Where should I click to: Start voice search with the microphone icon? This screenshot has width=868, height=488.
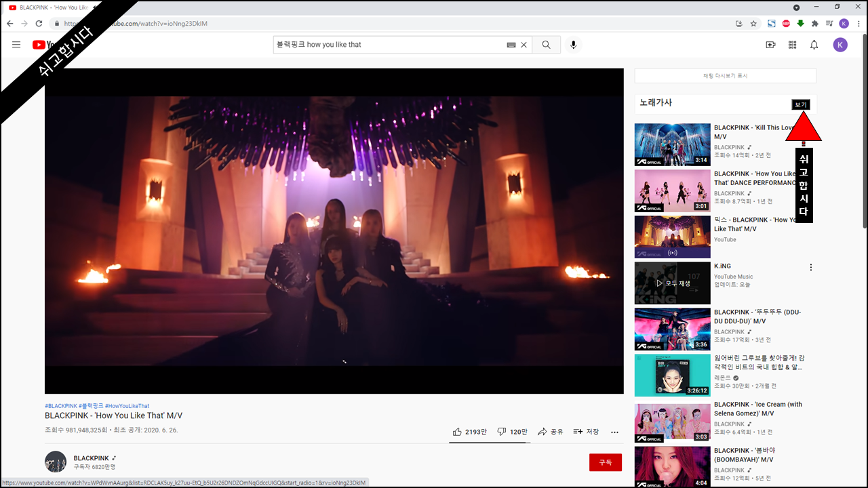point(573,45)
